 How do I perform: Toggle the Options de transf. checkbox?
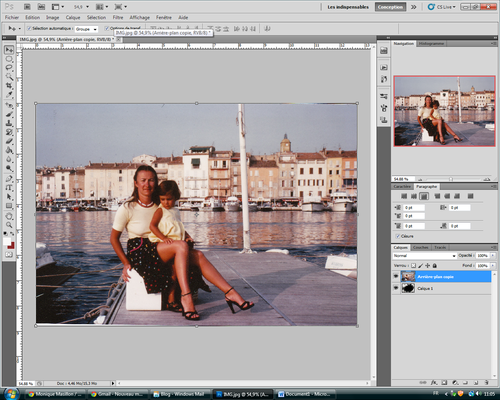click(x=107, y=29)
